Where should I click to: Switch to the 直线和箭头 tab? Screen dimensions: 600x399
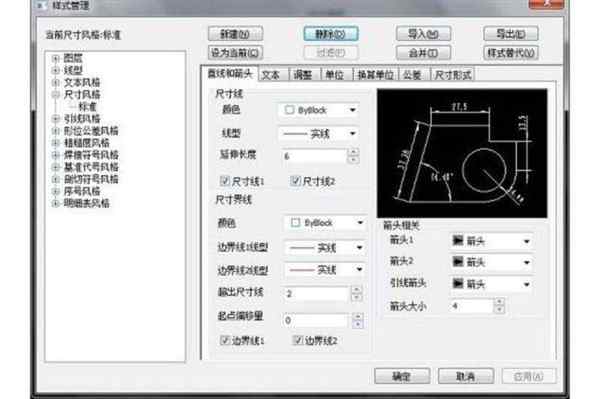tap(230, 74)
